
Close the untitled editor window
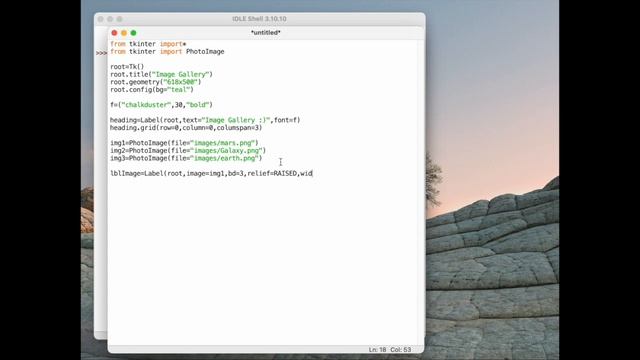point(114,33)
